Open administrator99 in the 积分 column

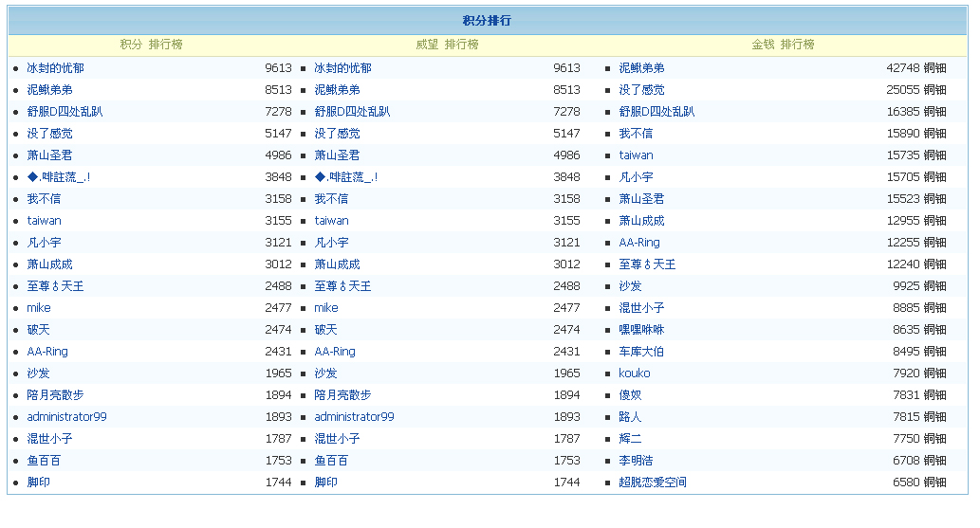[x=66, y=417]
